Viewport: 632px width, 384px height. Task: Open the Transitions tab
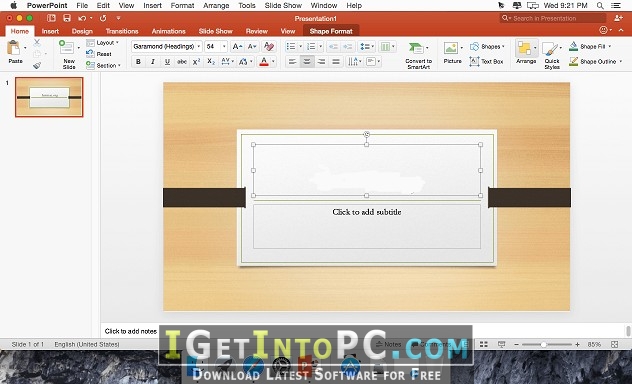click(122, 31)
